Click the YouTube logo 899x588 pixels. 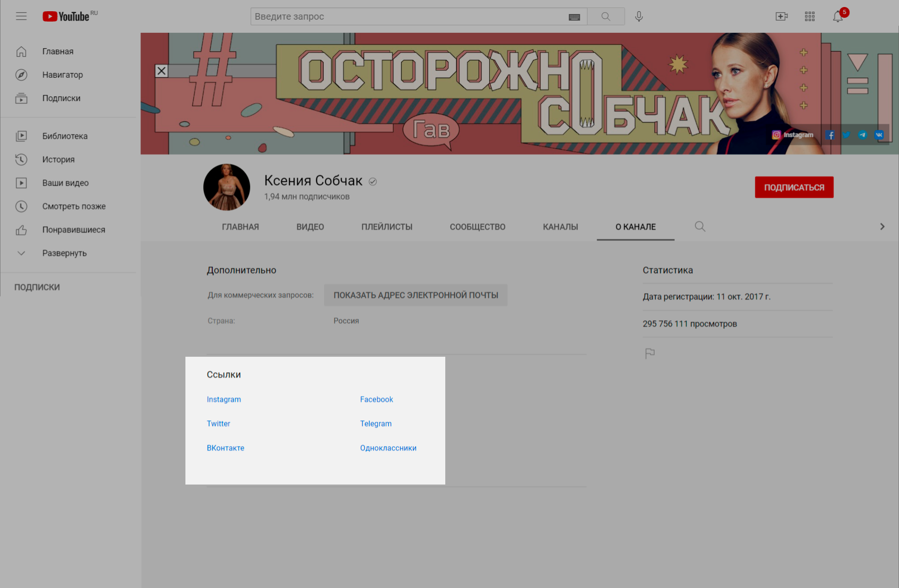pos(66,16)
